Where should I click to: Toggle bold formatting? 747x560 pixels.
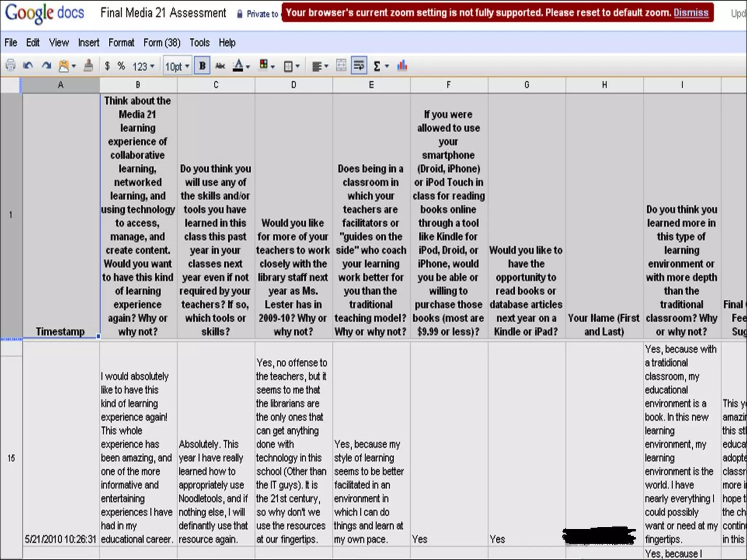(x=202, y=66)
